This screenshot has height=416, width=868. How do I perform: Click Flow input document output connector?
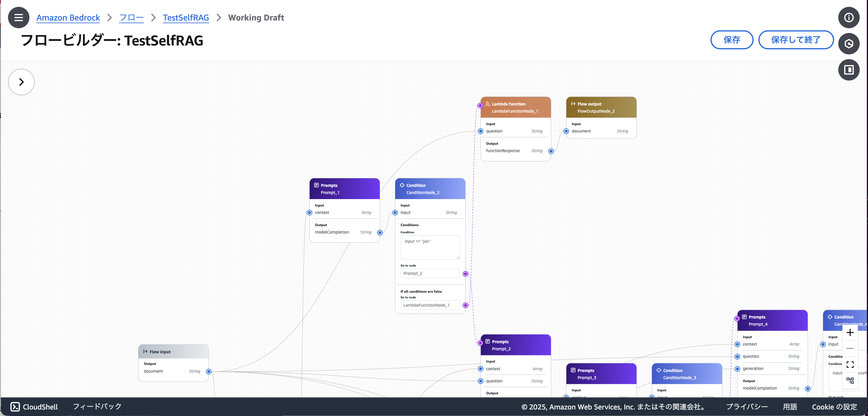point(209,371)
